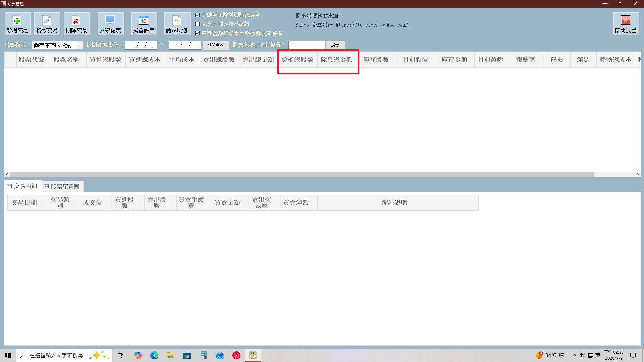Open the Yahoo 奇摩股市 link
The image size is (644, 362).
tap(352, 25)
